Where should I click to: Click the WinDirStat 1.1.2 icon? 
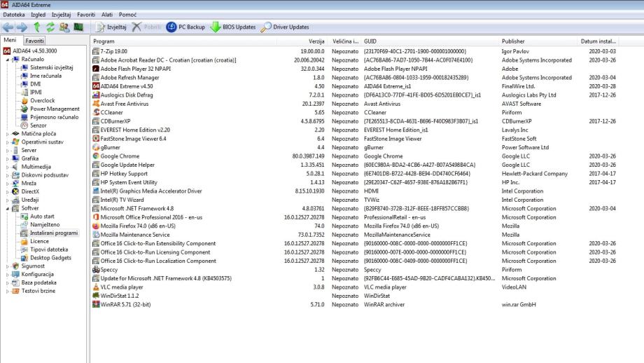coord(96,296)
